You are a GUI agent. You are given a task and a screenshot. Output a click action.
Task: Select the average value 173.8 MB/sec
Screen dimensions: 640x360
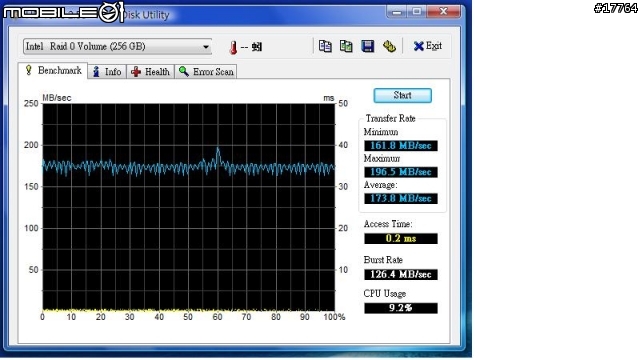401,198
